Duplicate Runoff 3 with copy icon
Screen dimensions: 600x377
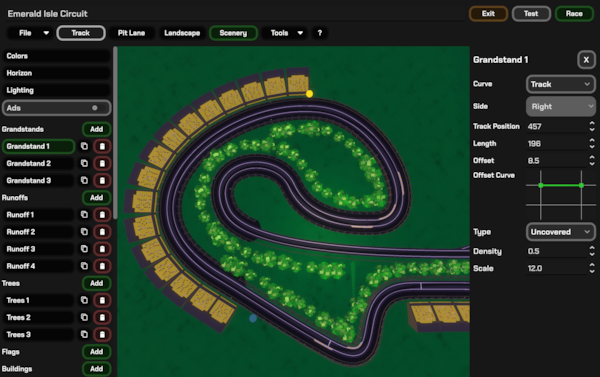(x=84, y=249)
